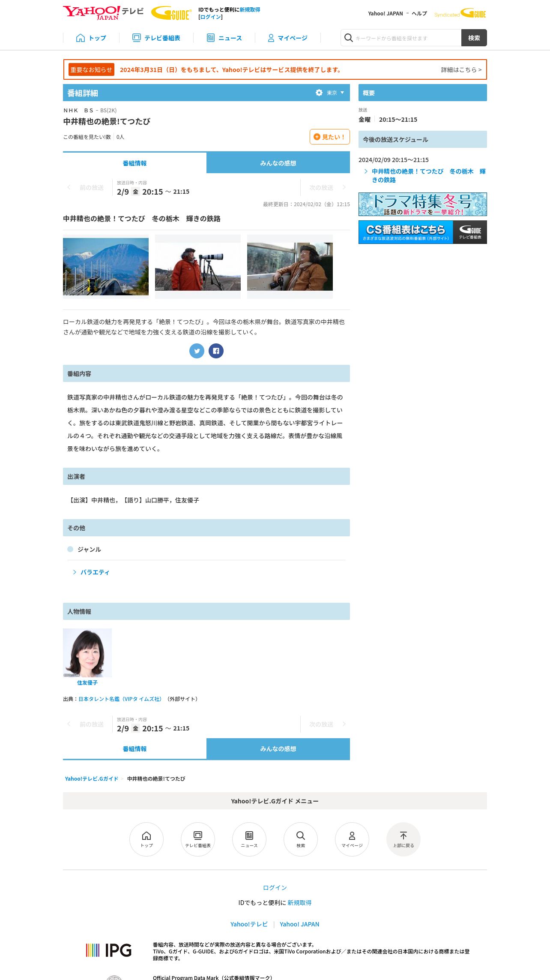550x980 pixels.
Task: Select lower みんなの感想 tab
Action: (x=278, y=749)
